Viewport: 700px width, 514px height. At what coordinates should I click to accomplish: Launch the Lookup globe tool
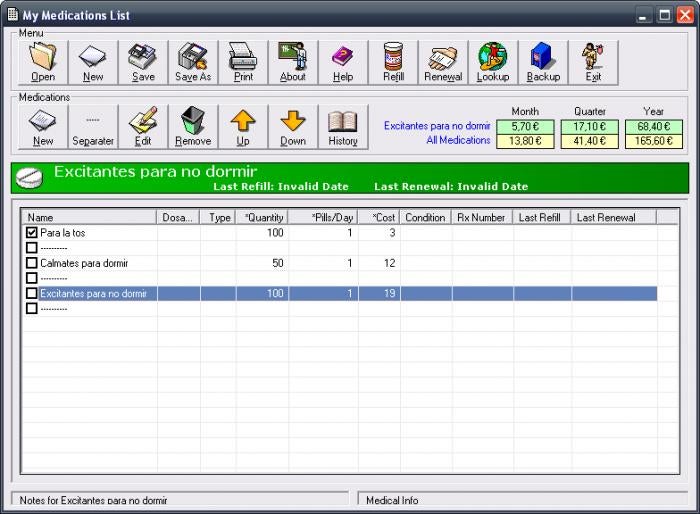tap(493, 62)
